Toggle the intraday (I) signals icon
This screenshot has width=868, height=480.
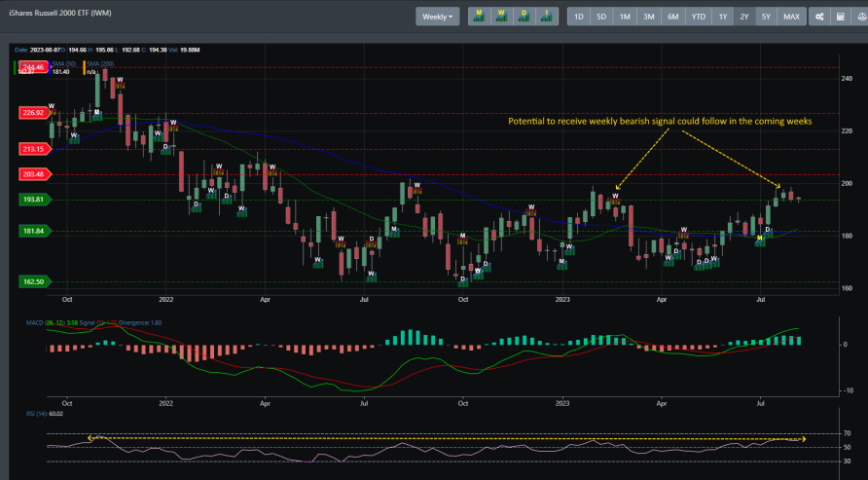[x=547, y=17]
